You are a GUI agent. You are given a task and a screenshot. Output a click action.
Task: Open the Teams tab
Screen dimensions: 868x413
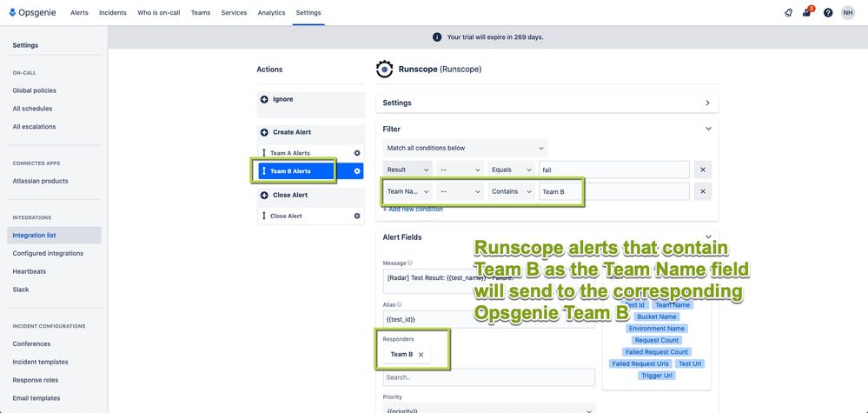tap(201, 13)
